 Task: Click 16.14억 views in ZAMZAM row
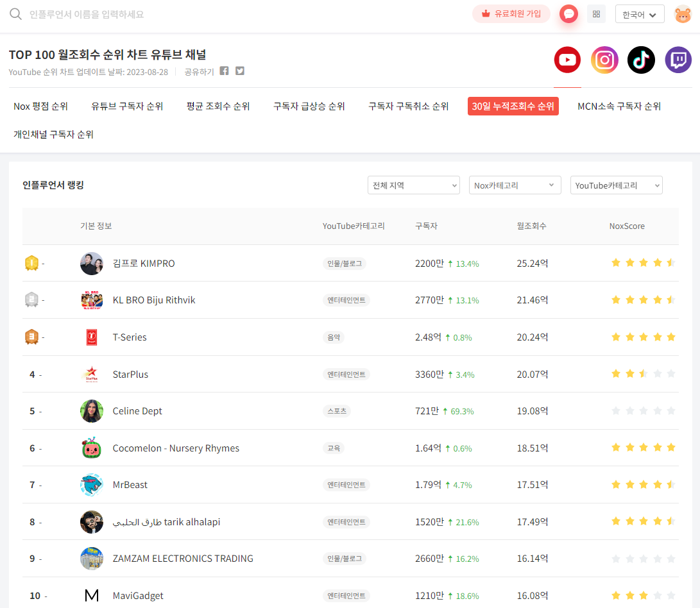tap(532, 559)
